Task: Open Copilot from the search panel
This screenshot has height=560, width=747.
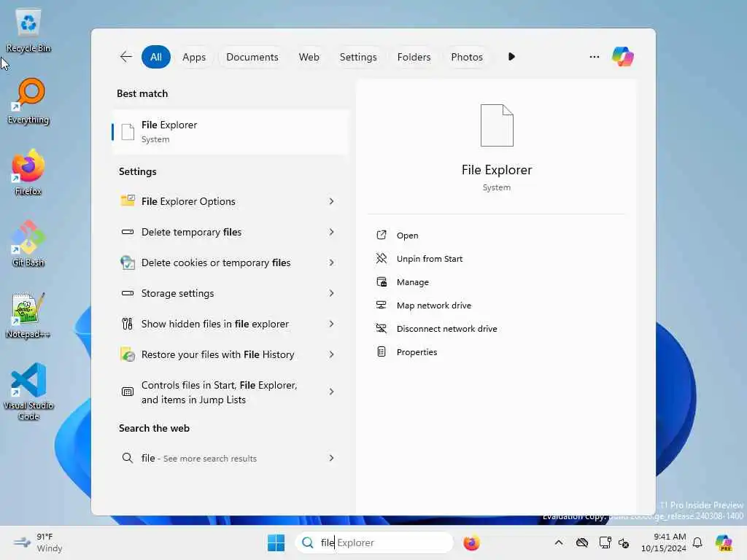Action: tap(623, 57)
